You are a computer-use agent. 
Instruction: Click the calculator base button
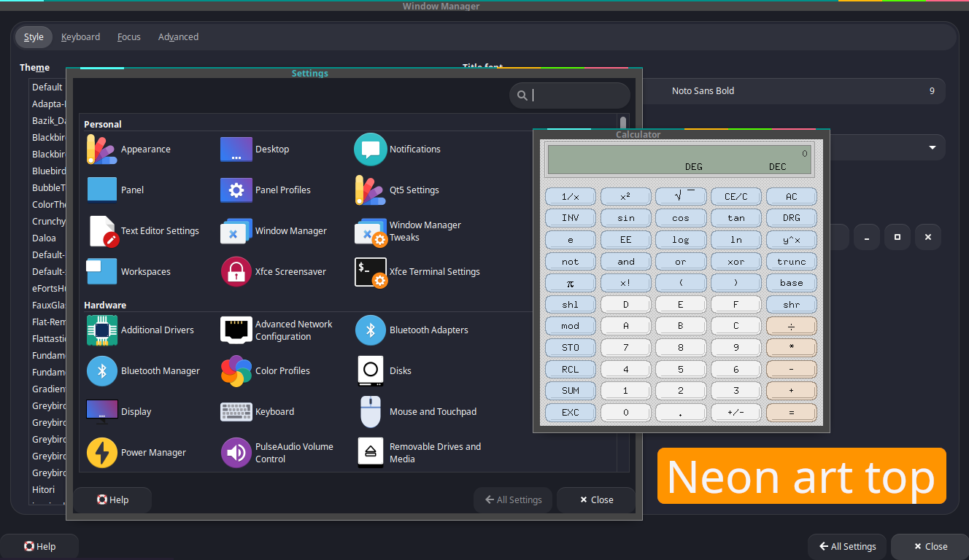coord(792,283)
